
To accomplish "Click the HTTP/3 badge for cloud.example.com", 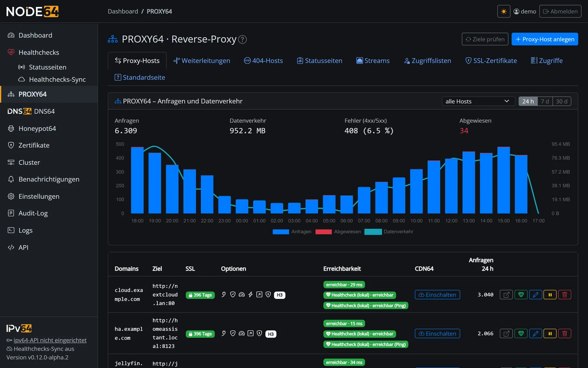I will (280, 295).
